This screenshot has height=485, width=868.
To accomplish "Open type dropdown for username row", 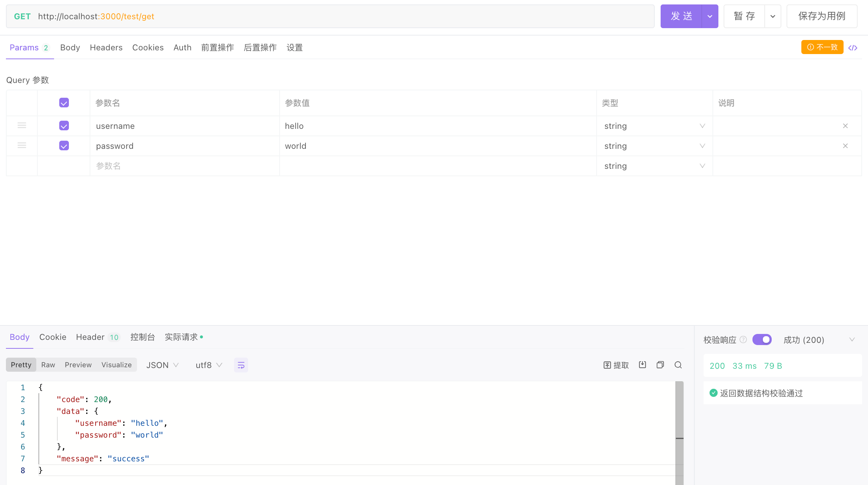I will click(654, 126).
